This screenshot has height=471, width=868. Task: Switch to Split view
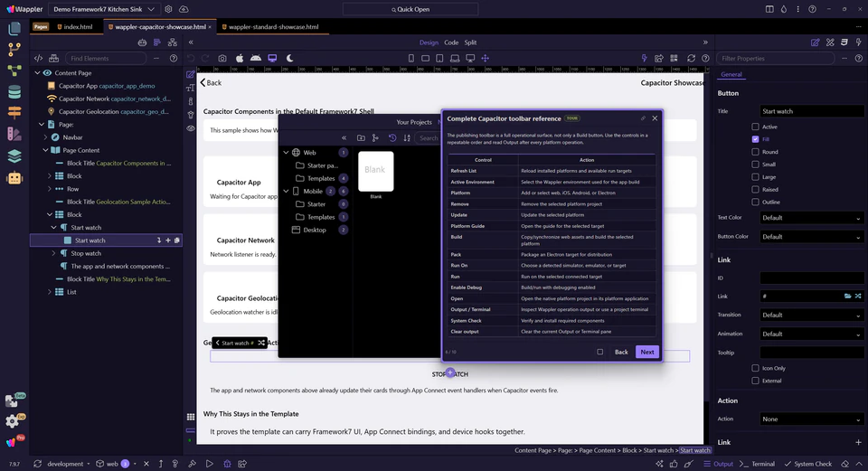pyautogui.click(x=470, y=42)
